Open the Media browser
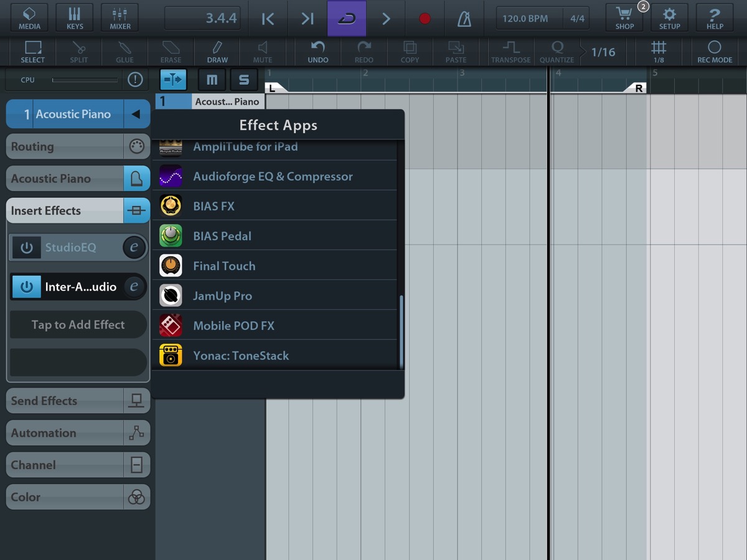This screenshot has height=560, width=747. tap(29, 18)
